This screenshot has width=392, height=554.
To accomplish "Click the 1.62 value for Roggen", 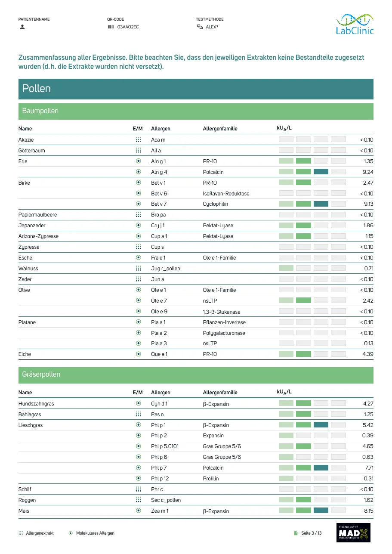I will (x=368, y=500).
